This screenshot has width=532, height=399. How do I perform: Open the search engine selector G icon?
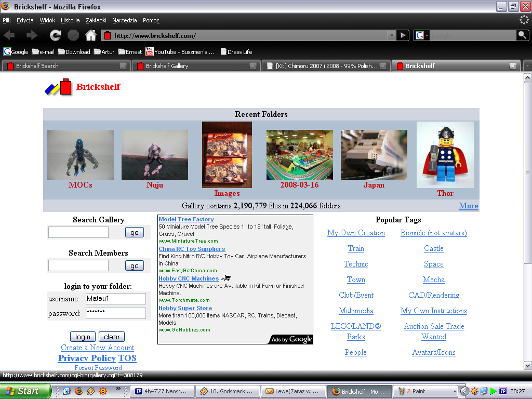pyautogui.click(x=422, y=35)
